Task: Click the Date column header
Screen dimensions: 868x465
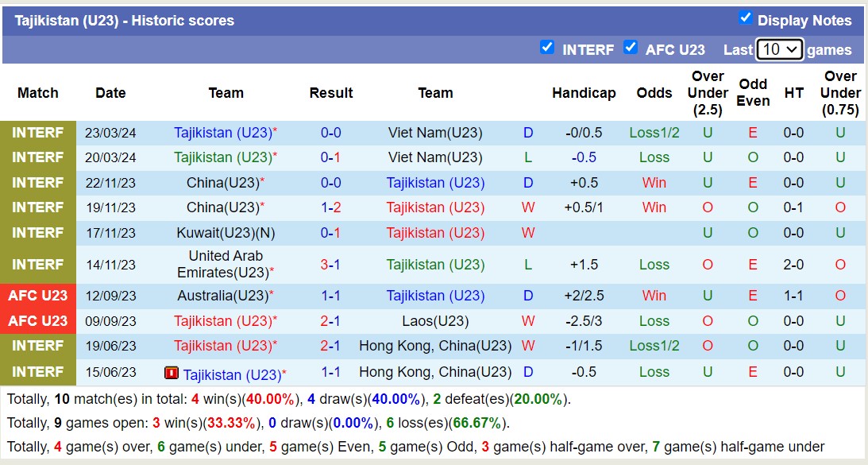Action: (x=110, y=93)
